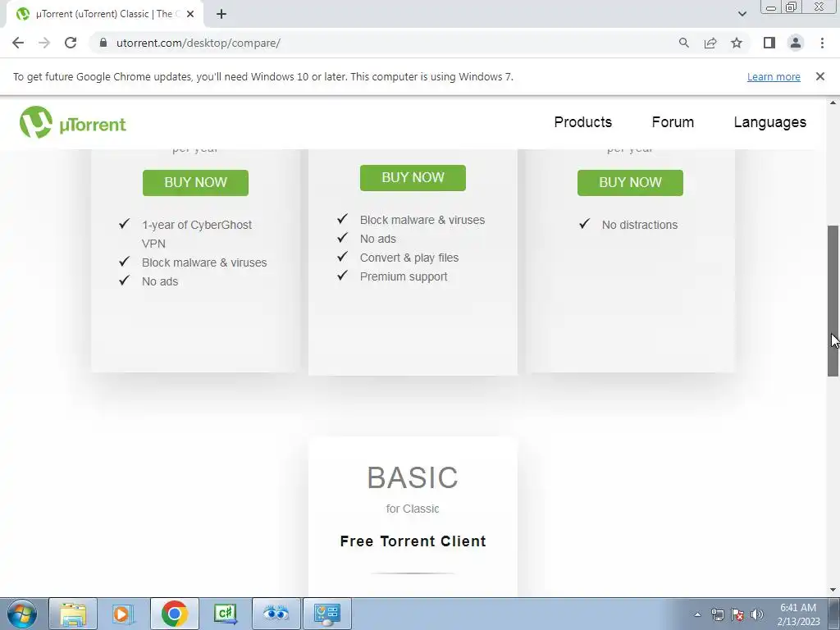
Task: Dismiss the Chrome update notification bar
Action: [x=819, y=76]
